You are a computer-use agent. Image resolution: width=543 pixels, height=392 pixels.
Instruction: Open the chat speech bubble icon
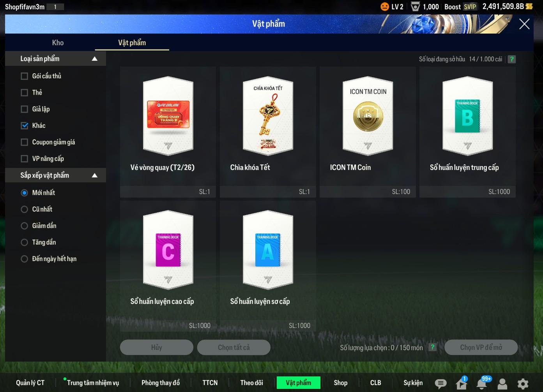tap(440, 384)
